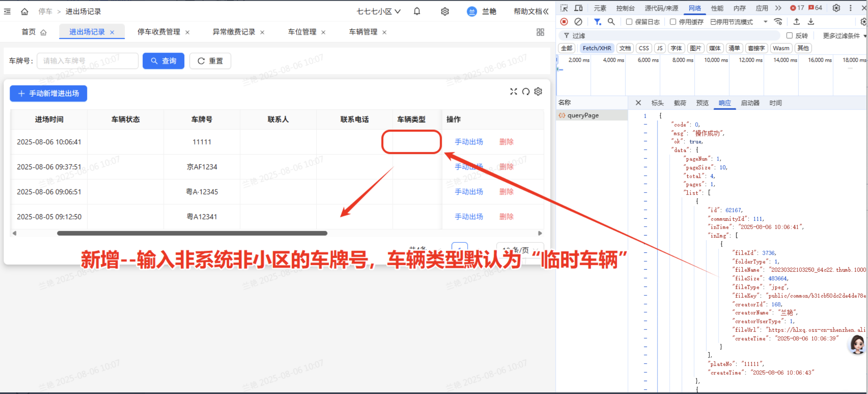Viewport: 868px width, 394px height.
Task: Click the fullscreen expand icon above the table
Action: click(x=514, y=91)
